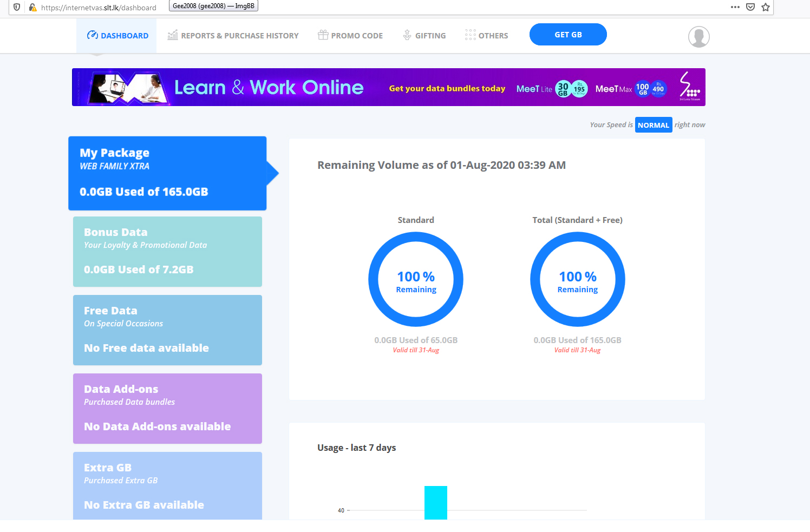Click the Others grid dots icon
The width and height of the screenshot is (810, 532).
470,35
